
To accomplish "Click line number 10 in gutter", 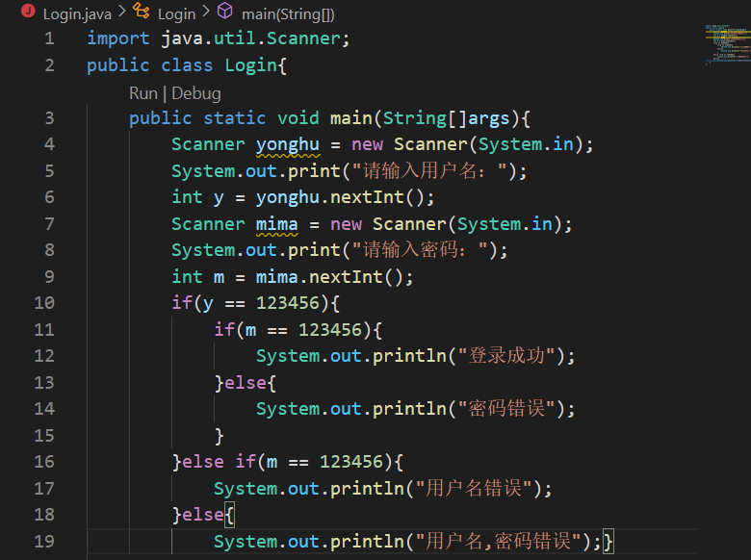I will click(44, 303).
